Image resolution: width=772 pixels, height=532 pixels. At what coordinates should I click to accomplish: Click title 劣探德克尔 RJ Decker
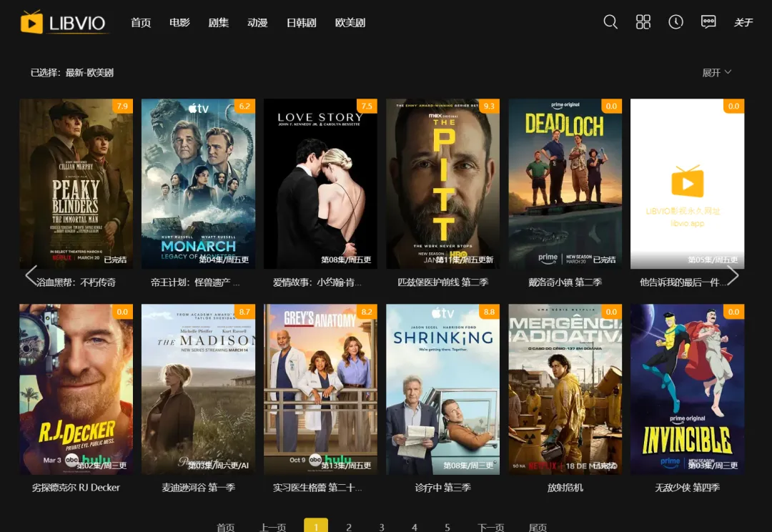(76, 488)
